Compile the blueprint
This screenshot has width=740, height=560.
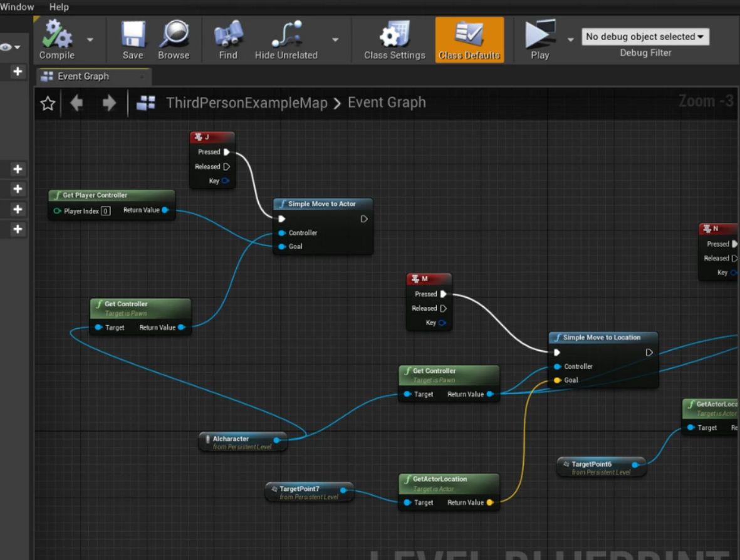[x=56, y=39]
